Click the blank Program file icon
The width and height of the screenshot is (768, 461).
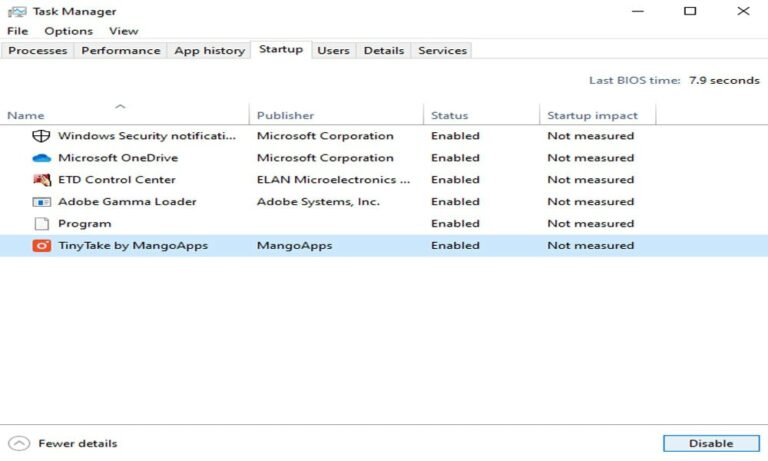41,224
